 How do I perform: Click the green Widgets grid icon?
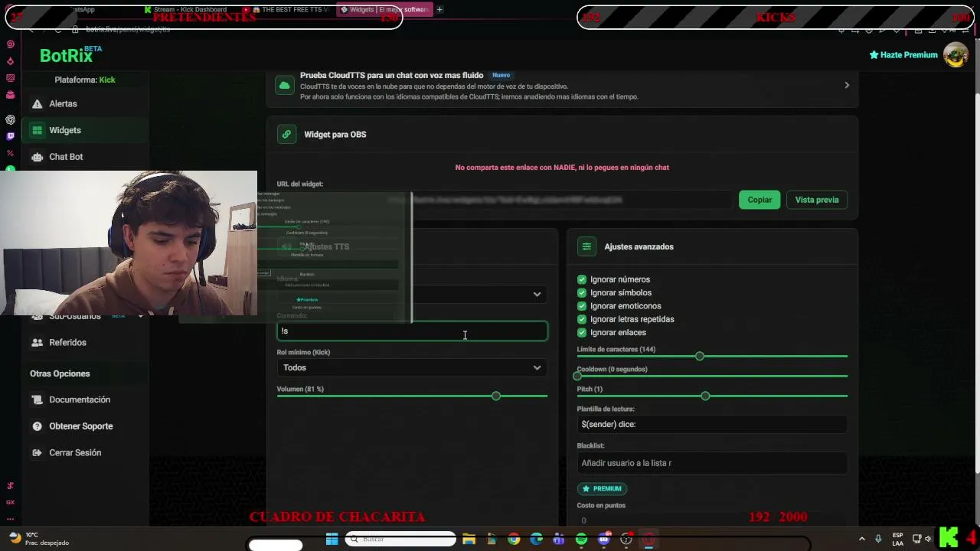pyautogui.click(x=37, y=130)
